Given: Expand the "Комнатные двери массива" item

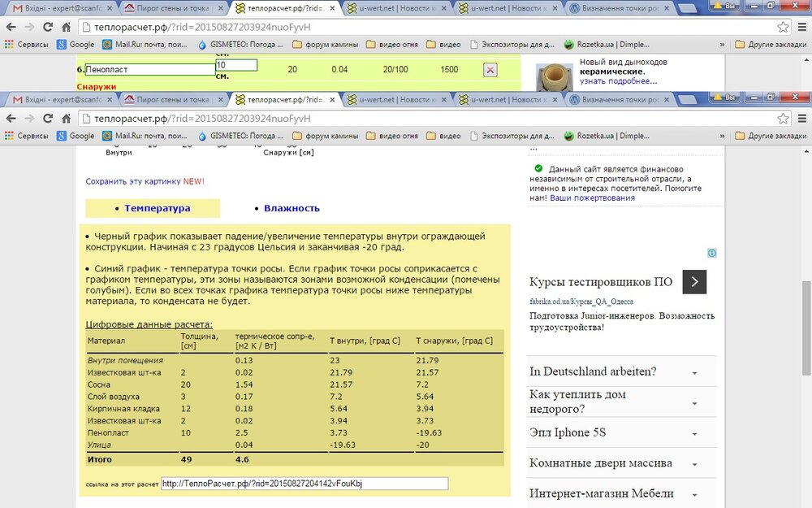Looking at the screenshot, I should tap(695, 464).
